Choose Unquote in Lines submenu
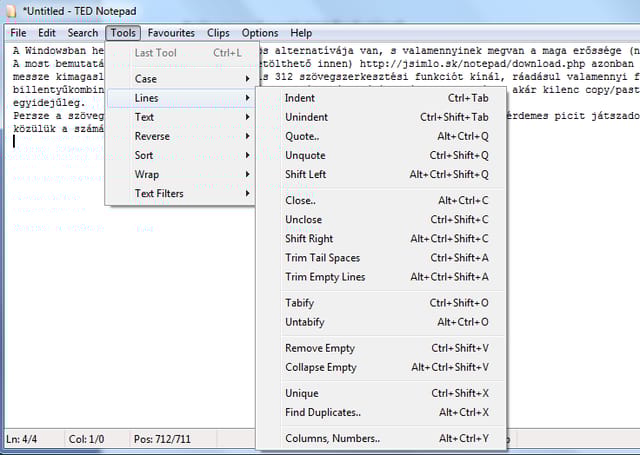The width and height of the screenshot is (640, 455). [382, 155]
